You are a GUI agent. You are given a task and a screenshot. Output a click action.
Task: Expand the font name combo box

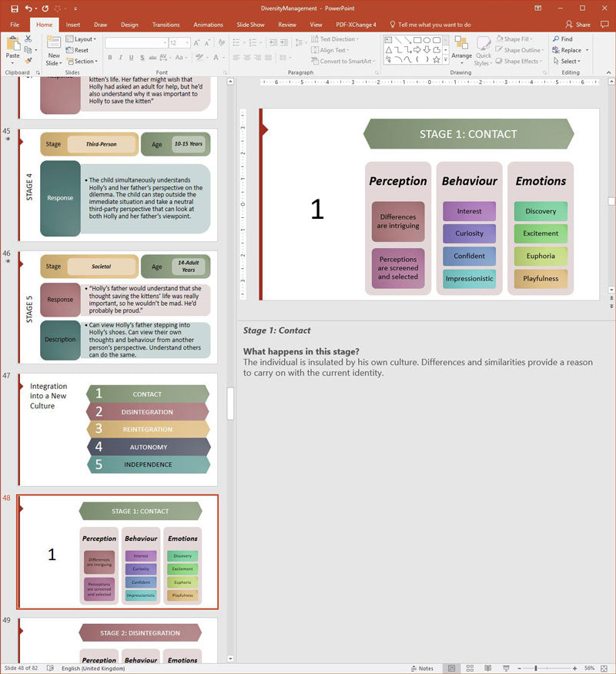click(x=165, y=43)
